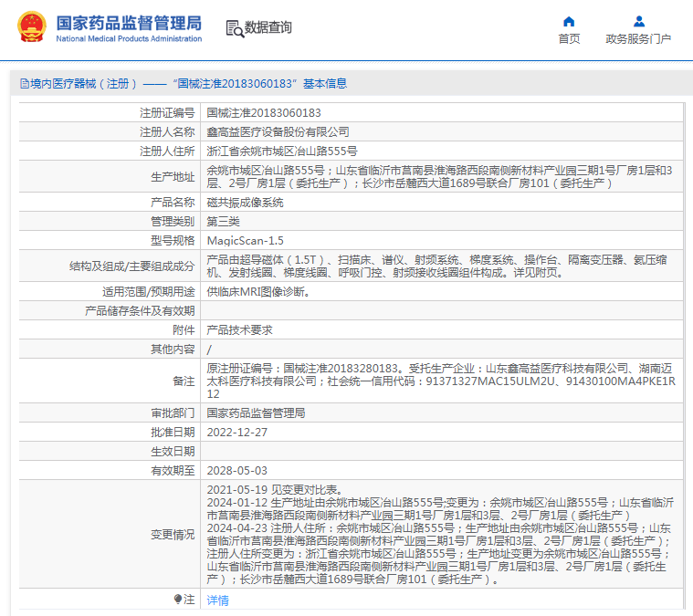Click the 变更情况 change history text
The image size is (693, 616).
440,534
